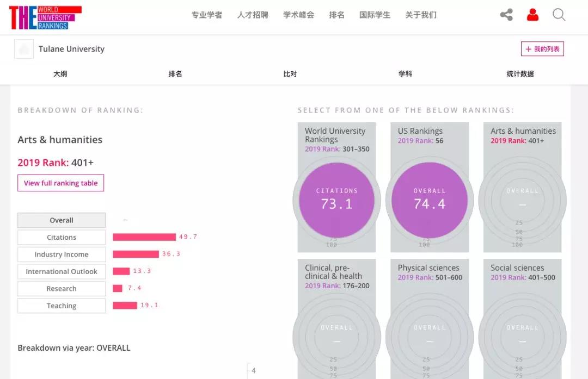Viewport: 588px width, 379px height.
Task: Select the Industry Income breakdown row
Action: pyautogui.click(x=62, y=254)
